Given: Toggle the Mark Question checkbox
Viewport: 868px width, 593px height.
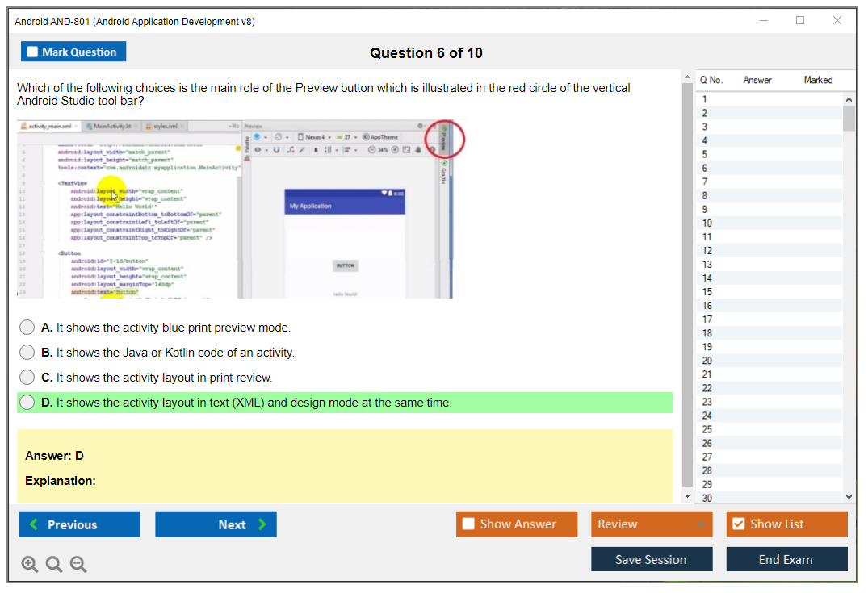Looking at the screenshot, I should point(33,52).
